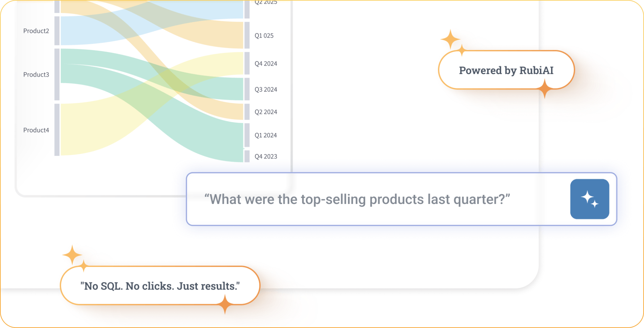The height and width of the screenshot is (328, 644).
Task: Click large sparkle above the No SQL badge
Action: pyautogui.click(x=72, y=255)
